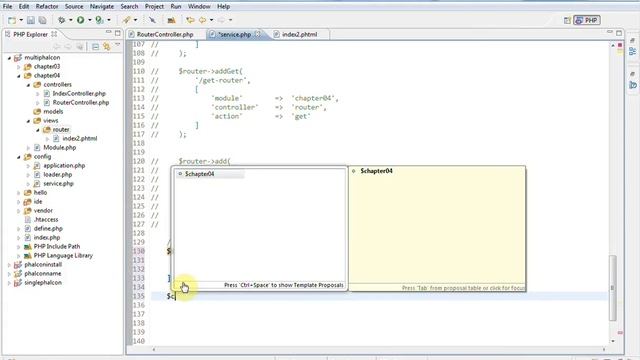Open PHP Explorer view menu arrow
The width and height of the screenshot is (640, 360).
click(118, 45)
